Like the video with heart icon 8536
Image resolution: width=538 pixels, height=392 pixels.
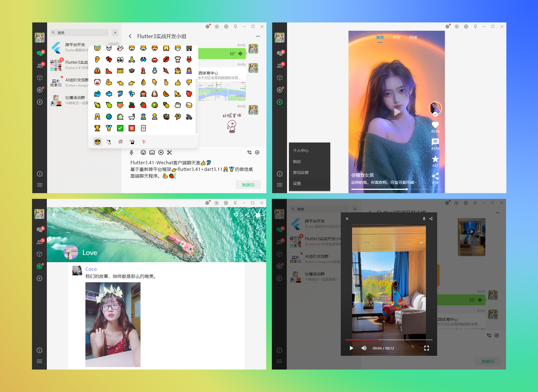[435, 125]
